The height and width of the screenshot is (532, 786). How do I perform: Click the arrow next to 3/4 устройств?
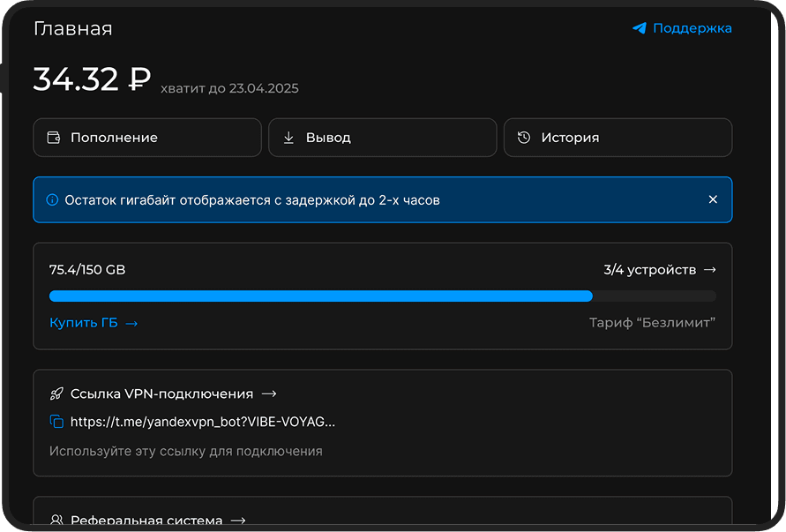[x=710, y=270]
